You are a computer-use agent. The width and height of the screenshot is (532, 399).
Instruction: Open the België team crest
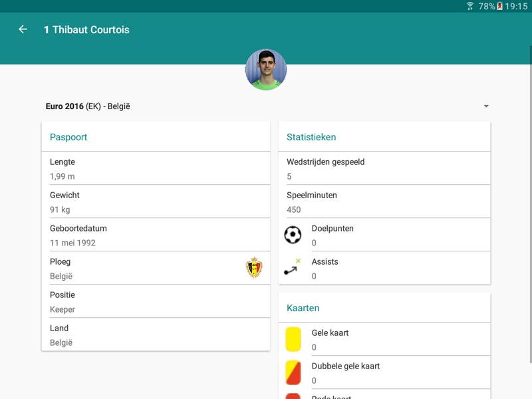(254, 268)
